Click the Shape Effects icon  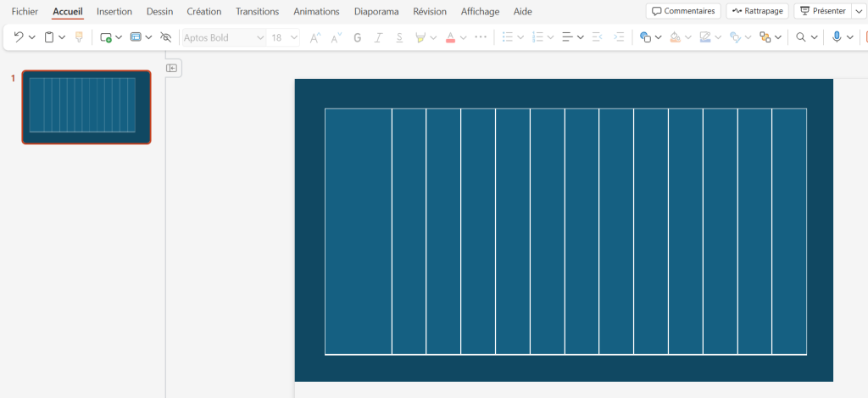735,37
